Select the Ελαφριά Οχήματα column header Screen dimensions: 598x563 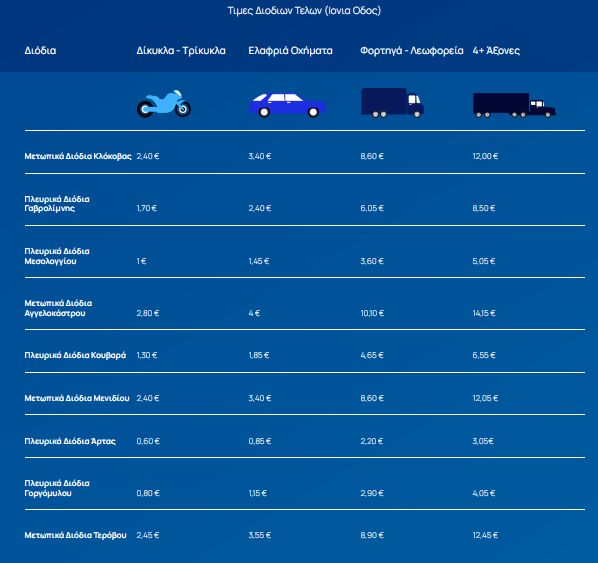290,50
